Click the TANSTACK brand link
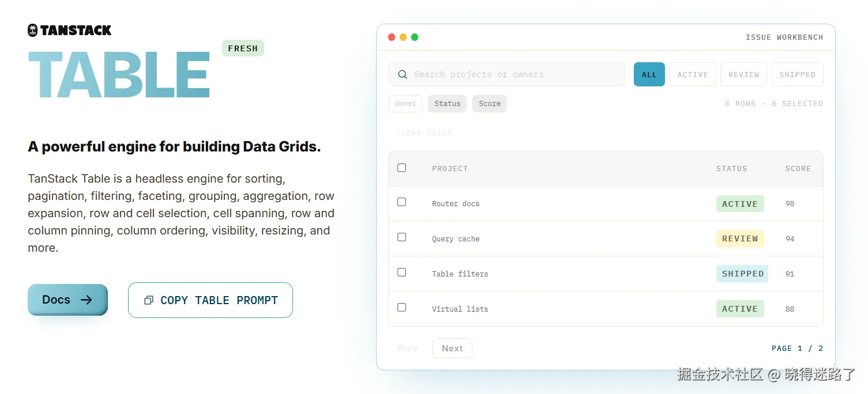Viewport: 868px width, 394px height. 70,30
